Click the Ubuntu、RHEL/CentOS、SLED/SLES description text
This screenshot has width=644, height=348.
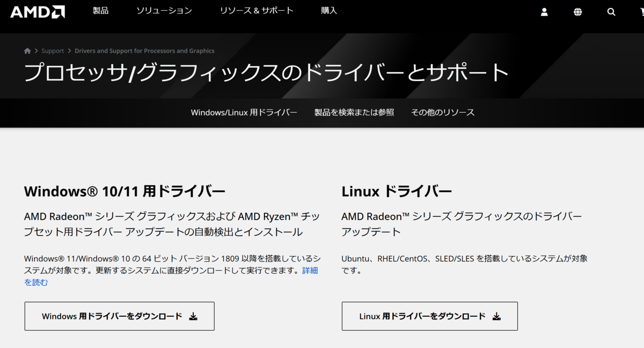[464, 264]
